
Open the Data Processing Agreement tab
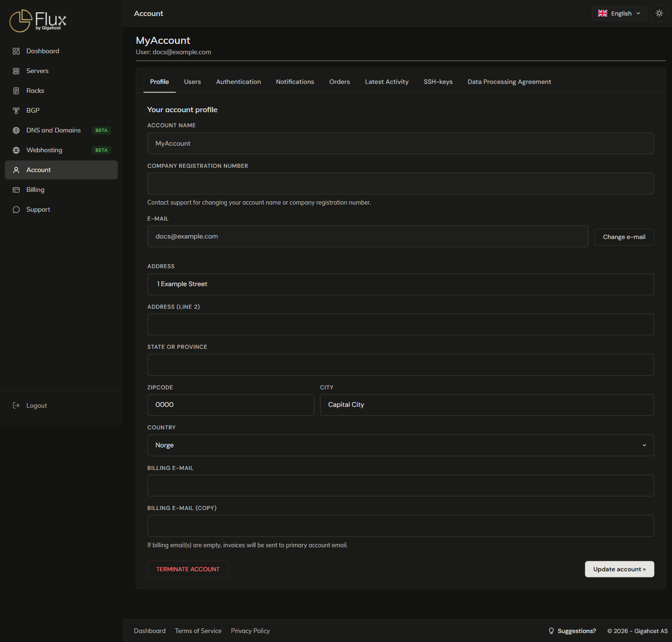coord(509,82)
